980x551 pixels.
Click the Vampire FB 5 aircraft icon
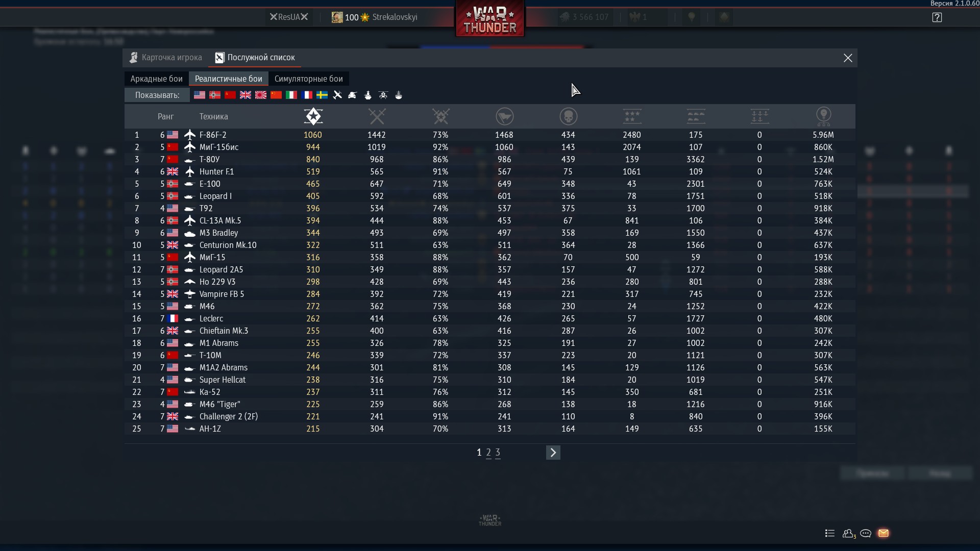189,294
